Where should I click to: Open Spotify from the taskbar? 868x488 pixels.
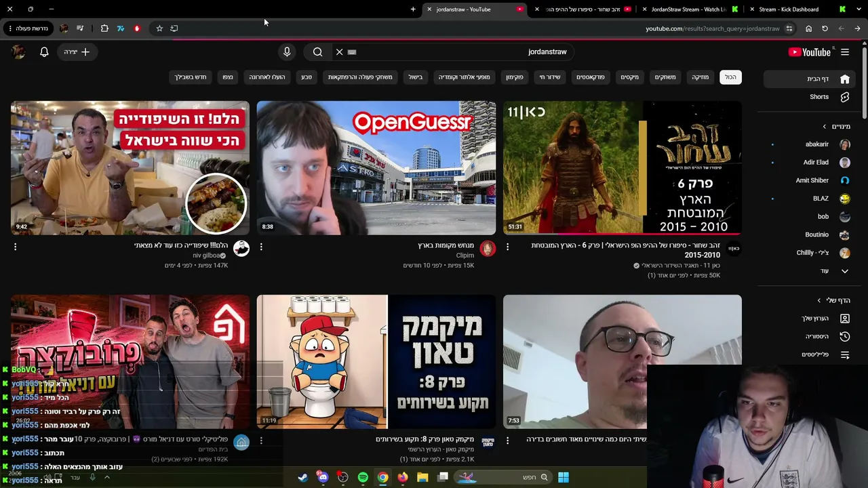pyautogui.click(x=363, y=477)
